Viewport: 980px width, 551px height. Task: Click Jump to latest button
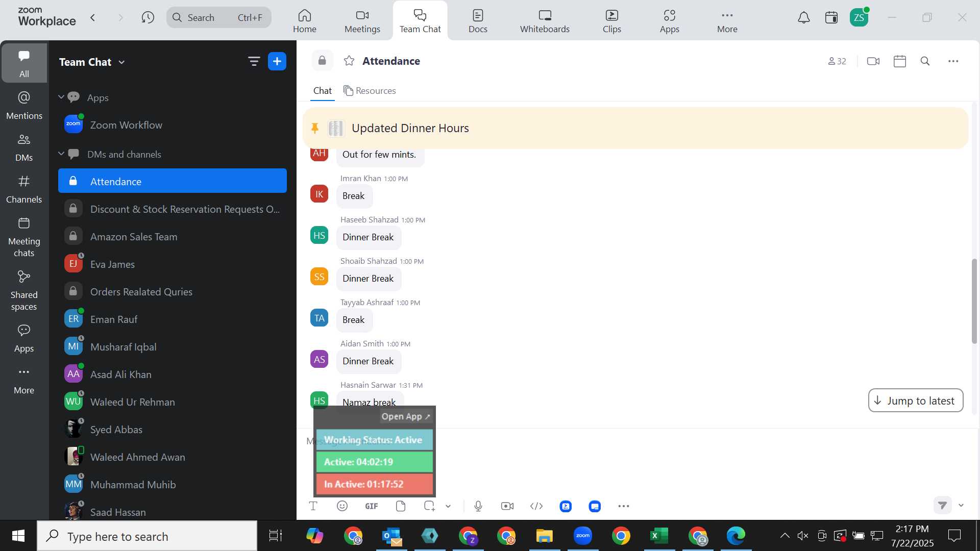tap(916, 400)
